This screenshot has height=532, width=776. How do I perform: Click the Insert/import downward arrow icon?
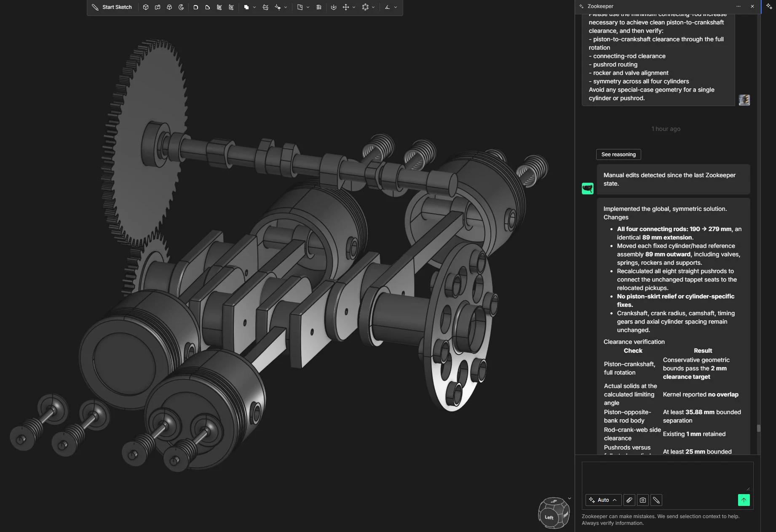(x=334, y=7)
